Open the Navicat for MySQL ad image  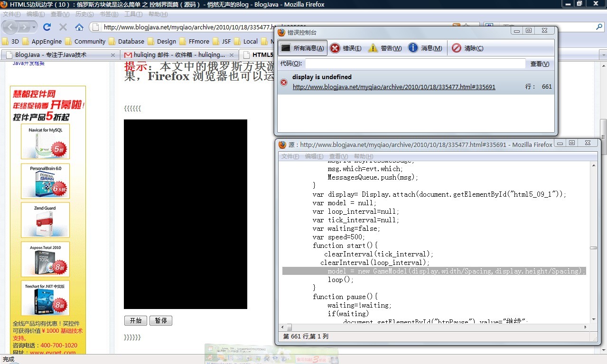46,141
